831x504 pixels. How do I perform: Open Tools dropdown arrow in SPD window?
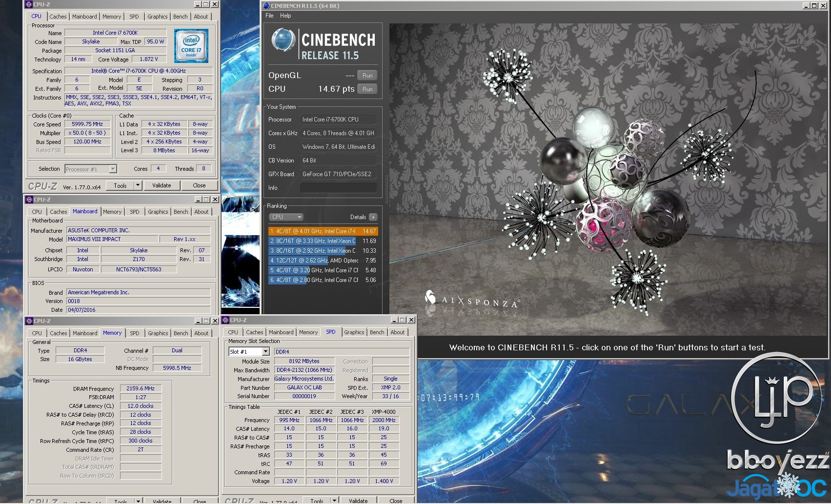coord(334,500)
